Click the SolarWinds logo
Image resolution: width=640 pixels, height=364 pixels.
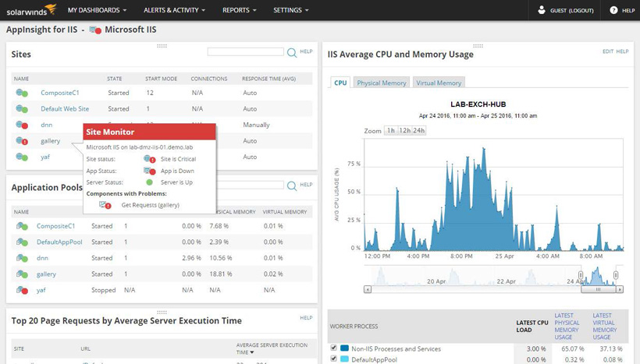31,10
